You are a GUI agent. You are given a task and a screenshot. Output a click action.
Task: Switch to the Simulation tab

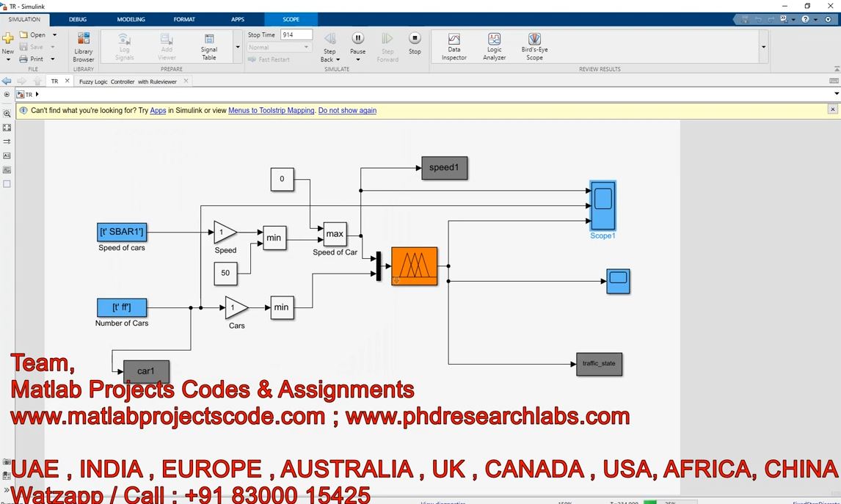tap(25, 19)
